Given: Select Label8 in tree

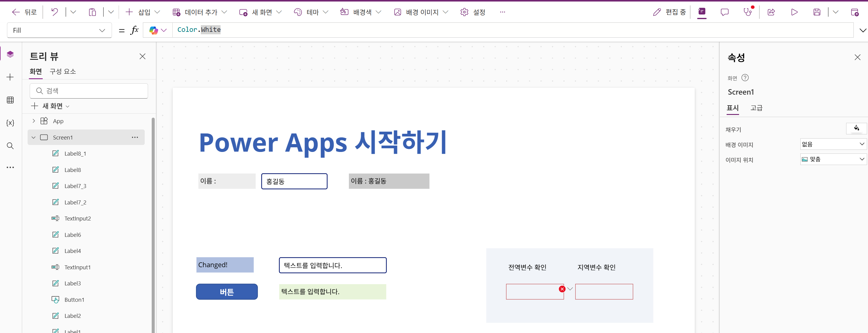Looking at the screenshot, I should coord(73,170).
